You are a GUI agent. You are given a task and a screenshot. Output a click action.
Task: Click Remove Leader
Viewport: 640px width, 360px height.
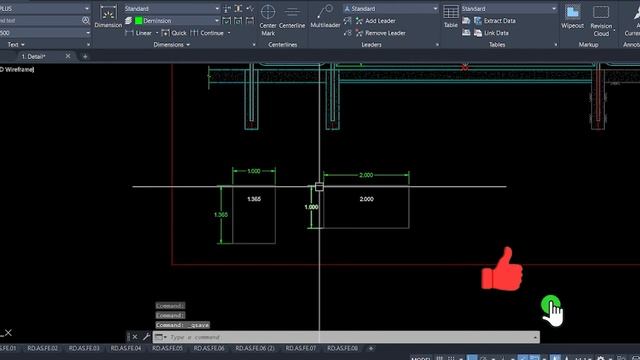click(x=380, y=33)
